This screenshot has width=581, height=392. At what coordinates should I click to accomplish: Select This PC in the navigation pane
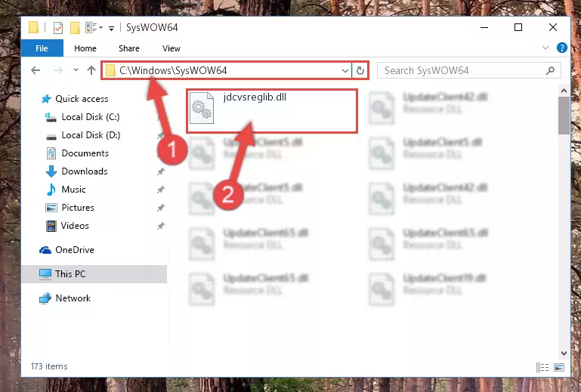pos(94,274)
